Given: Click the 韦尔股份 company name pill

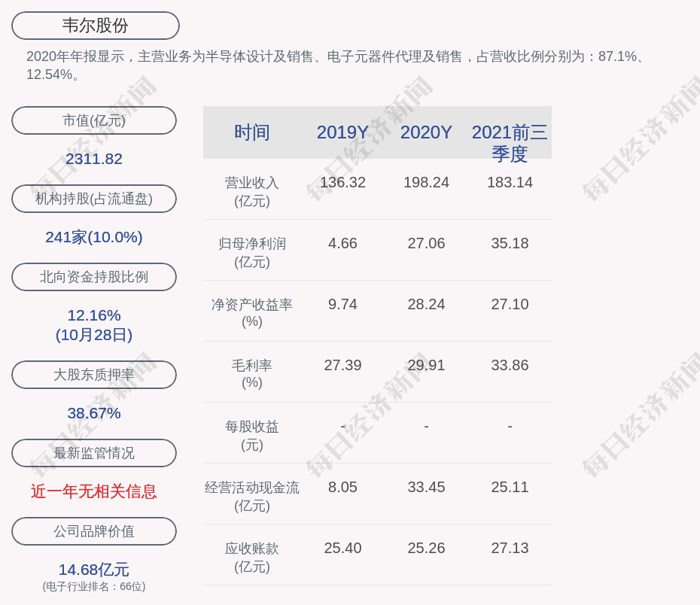Looking at the screenshot, I should 96,26.
